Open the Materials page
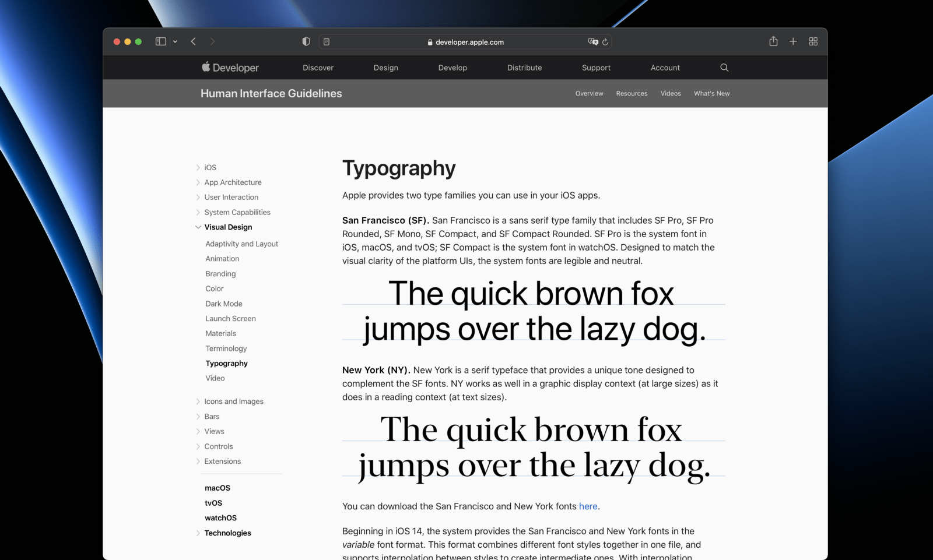The height and width of the screenshot is (560, 933). [221, 333]
